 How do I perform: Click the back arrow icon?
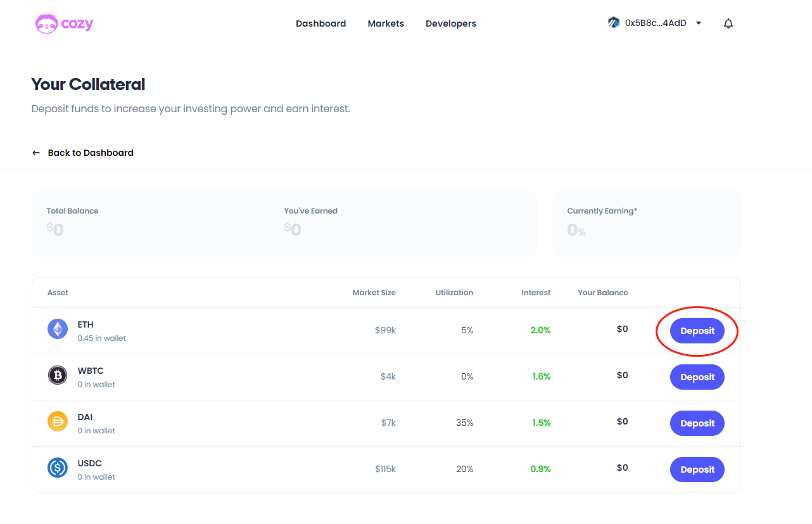(36, 153)
